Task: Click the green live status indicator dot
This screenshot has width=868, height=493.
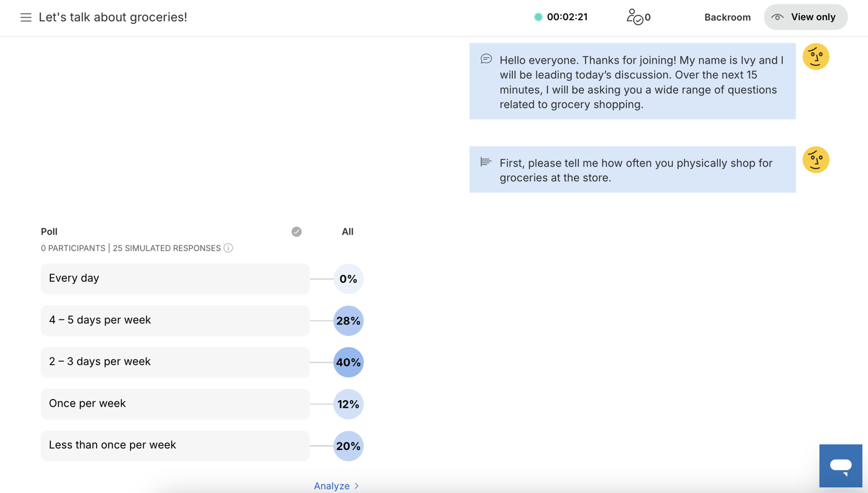Action: coord(538,17)
